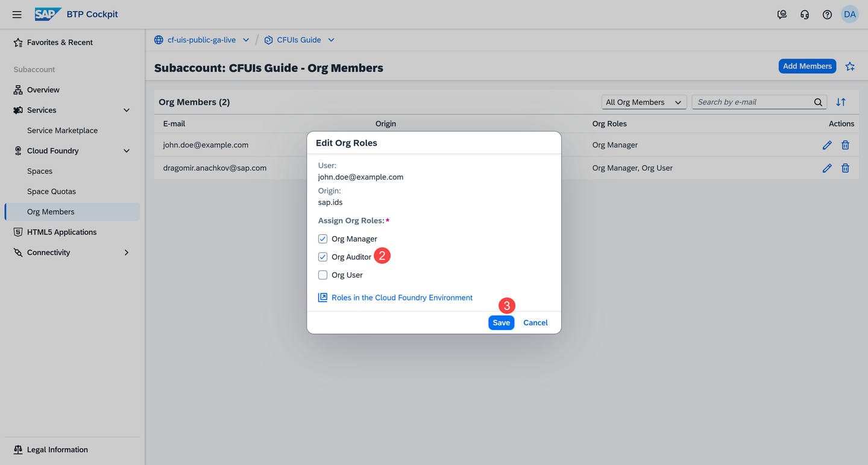The image size is (868, 465).
Task: Click the sap.ids origin value in dialog
Action: coord(330,202)
